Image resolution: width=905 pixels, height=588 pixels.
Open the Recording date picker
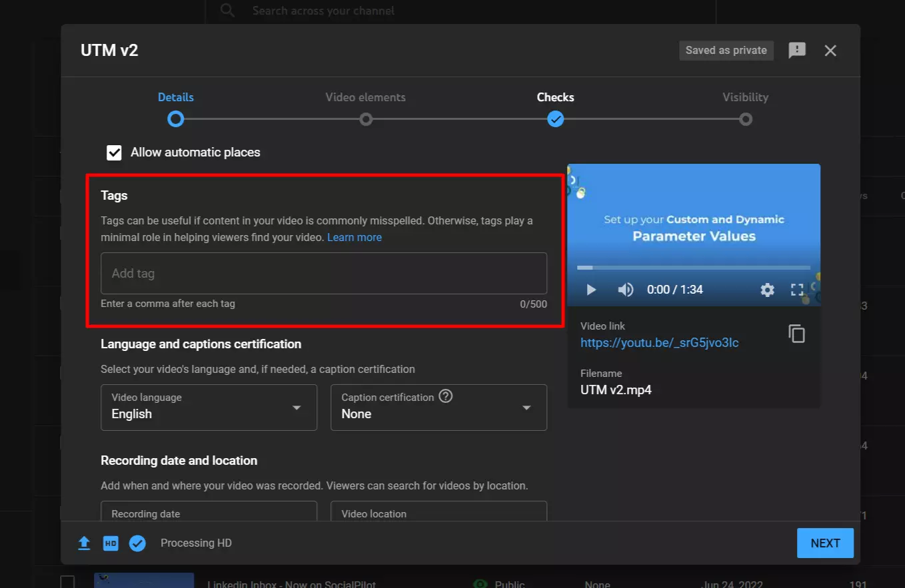point(209,513)
